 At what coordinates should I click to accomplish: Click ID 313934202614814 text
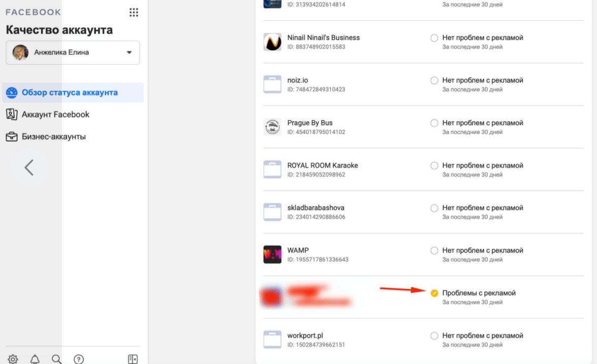[x=316, y=5]
